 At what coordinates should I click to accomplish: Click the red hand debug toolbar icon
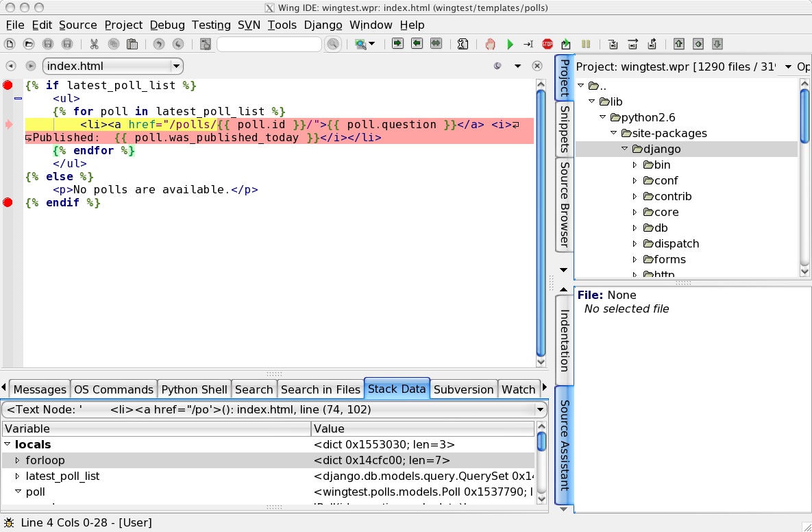point(490,44)
